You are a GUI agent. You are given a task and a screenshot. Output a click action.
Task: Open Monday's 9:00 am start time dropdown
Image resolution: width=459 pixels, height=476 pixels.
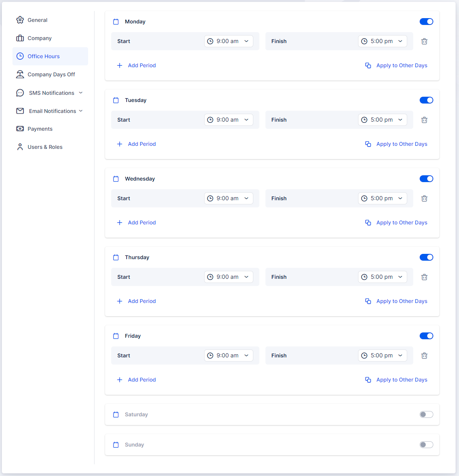(x=229, y=41)
